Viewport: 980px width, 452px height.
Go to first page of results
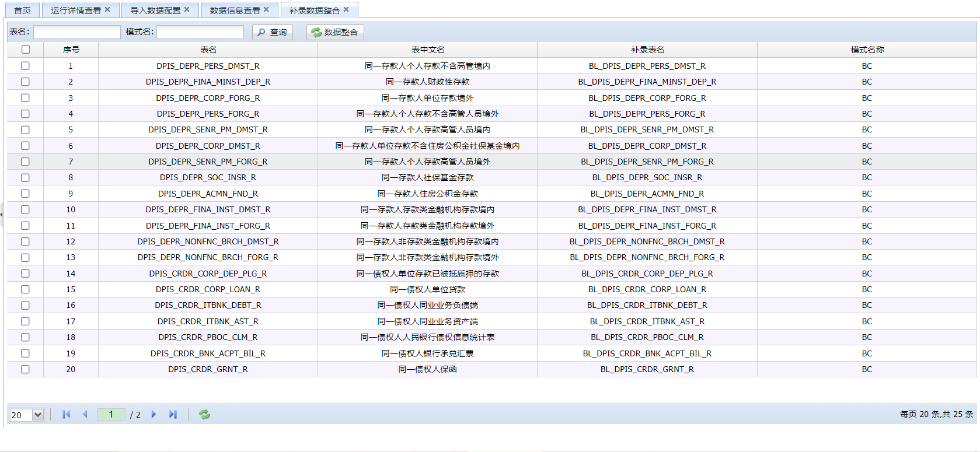click(x=66, y=414)
